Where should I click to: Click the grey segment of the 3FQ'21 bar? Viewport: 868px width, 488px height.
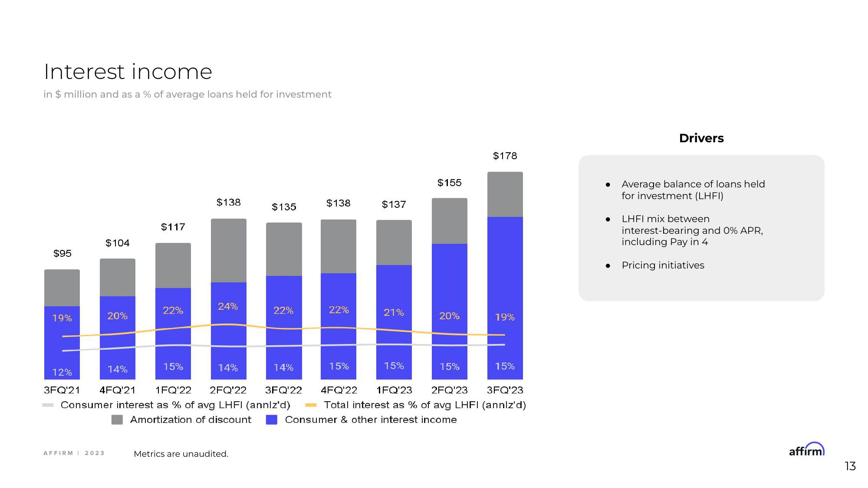(62, 288)
